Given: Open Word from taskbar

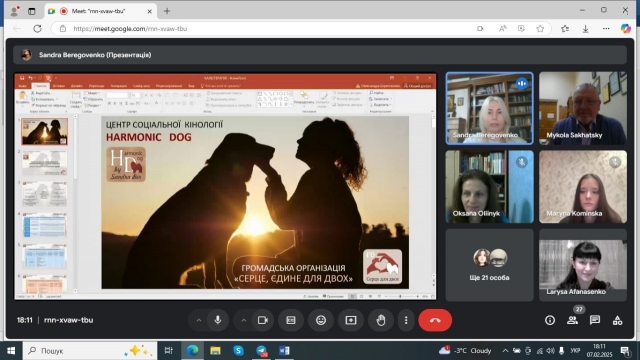Looking at the screenshot, I should (284, 351).
